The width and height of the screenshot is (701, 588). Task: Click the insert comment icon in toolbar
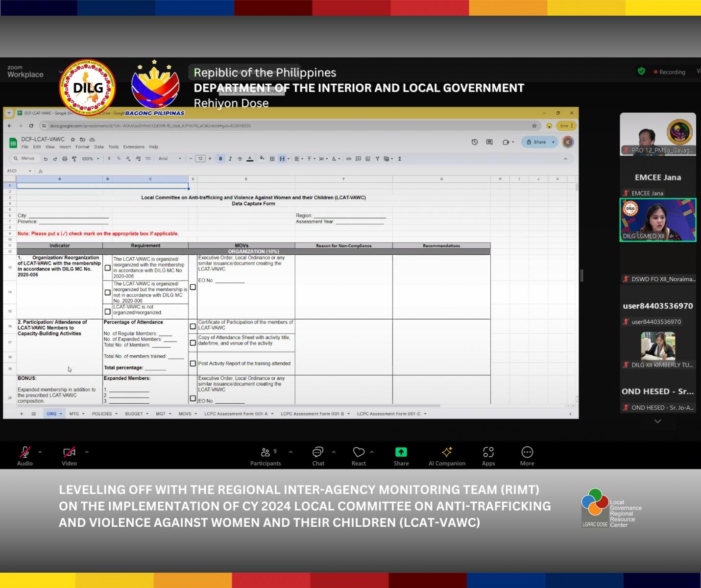[358, 159]
